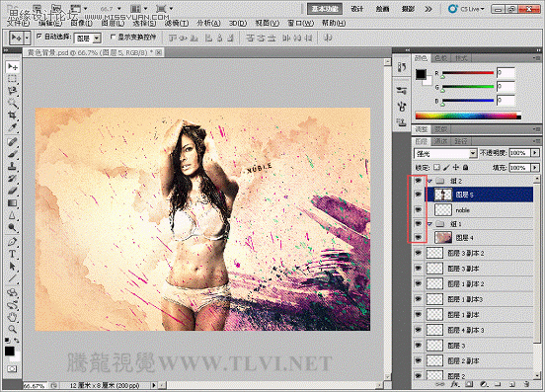Hide the 图层 4 layer
This screenshot has width=545, height=392.
[x=419, y=238]
